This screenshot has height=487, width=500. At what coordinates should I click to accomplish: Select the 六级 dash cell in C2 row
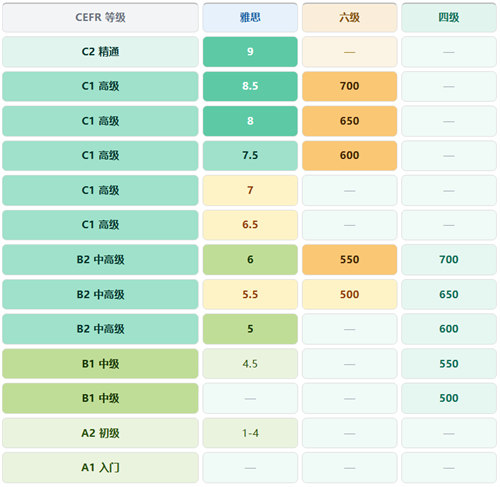point(349,52)
